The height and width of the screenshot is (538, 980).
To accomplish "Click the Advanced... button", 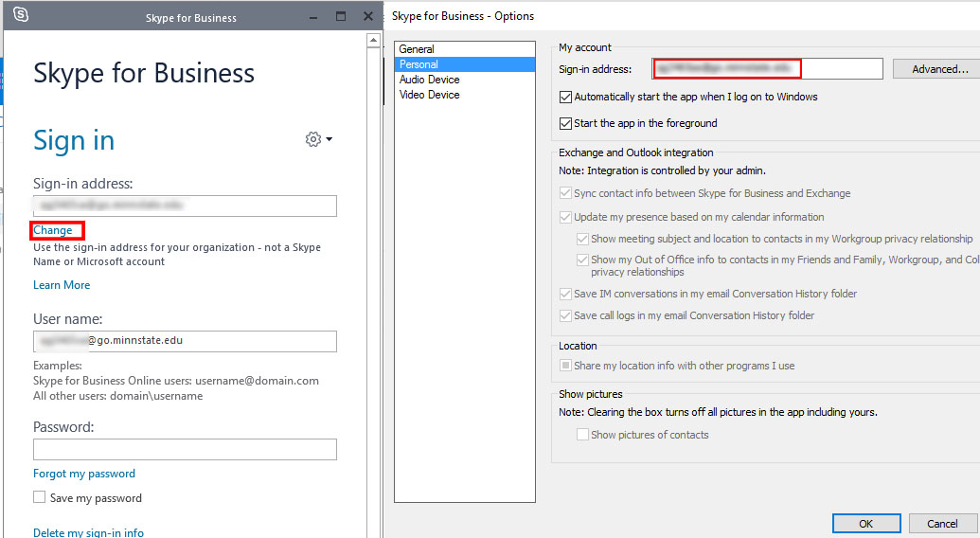I will pyautogui.click(x=939, y=69).
